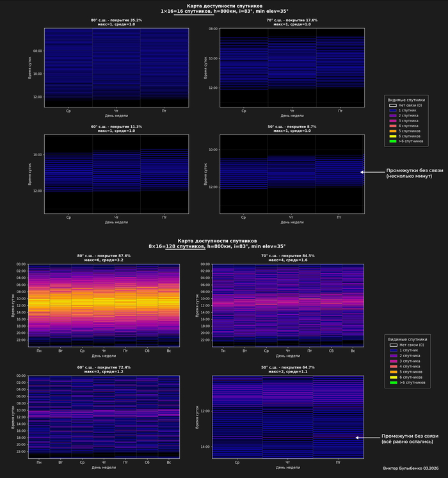Click the magenta '3 спутника' swatch in lower legend
The width and height of the screenshot is (448, 478).
coord(394,362)
